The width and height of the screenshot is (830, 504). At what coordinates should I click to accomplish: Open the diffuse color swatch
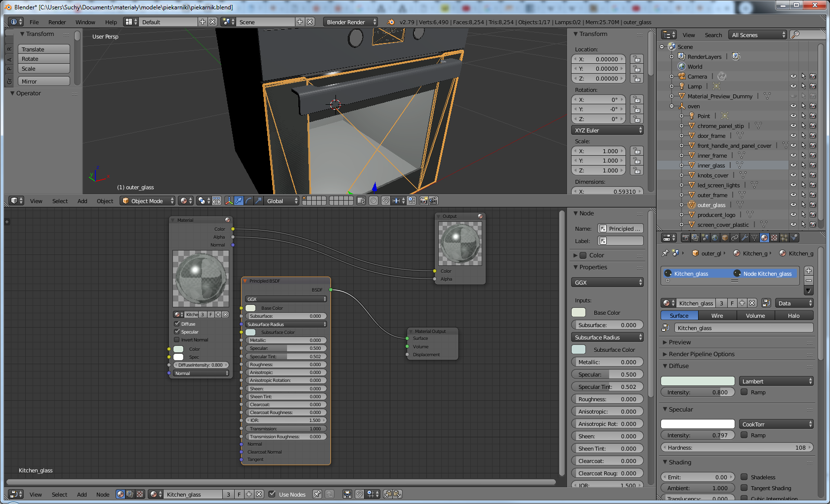coord(698,381)
